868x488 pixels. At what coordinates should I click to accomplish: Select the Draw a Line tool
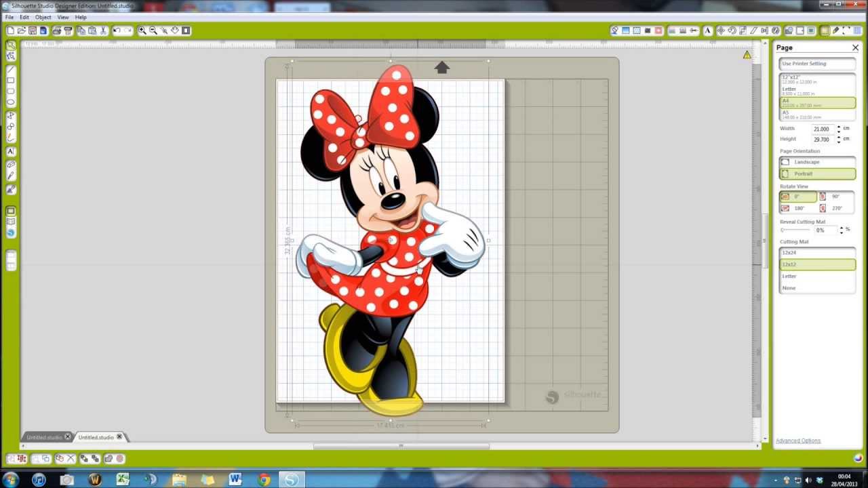11,70
